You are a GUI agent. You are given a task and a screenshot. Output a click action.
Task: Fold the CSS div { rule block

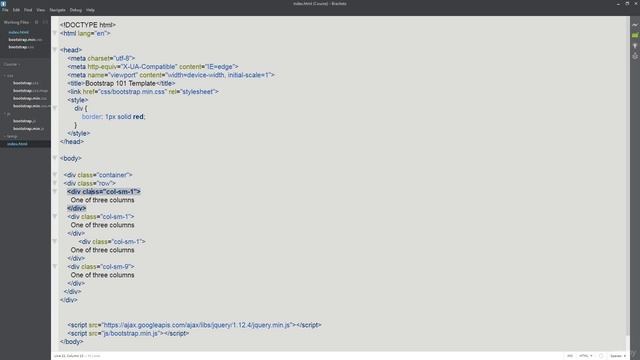click(55, 108)
